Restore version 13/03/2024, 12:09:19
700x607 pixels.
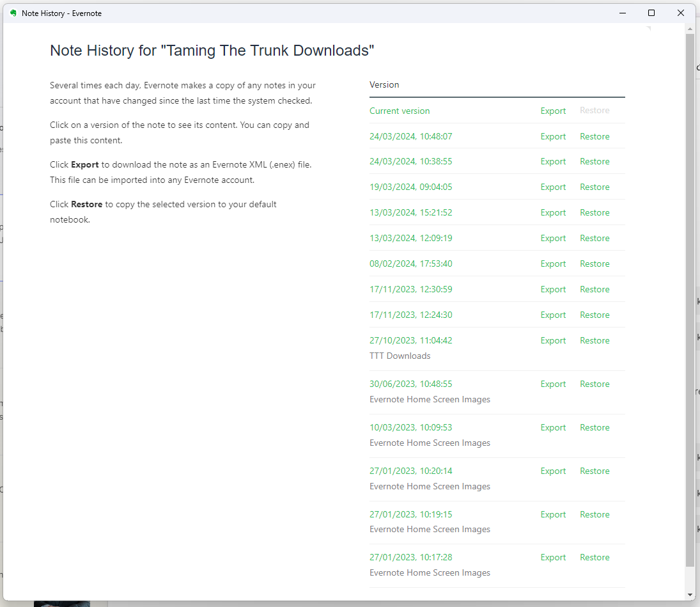594,238
